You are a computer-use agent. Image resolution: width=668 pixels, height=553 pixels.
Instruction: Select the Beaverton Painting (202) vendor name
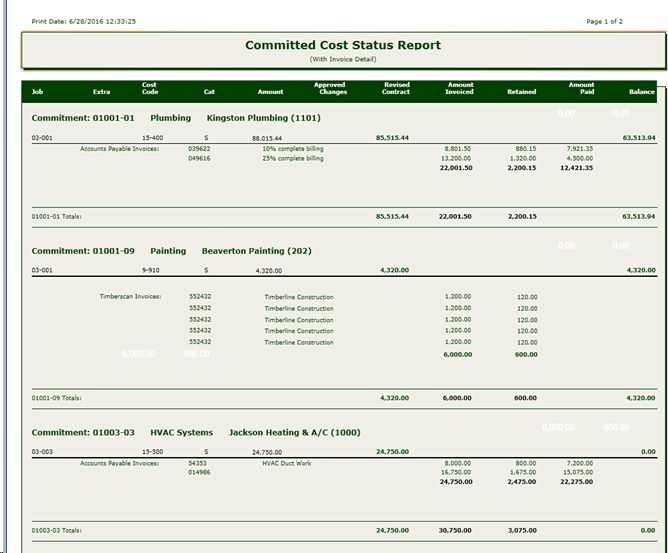(257, 251)
